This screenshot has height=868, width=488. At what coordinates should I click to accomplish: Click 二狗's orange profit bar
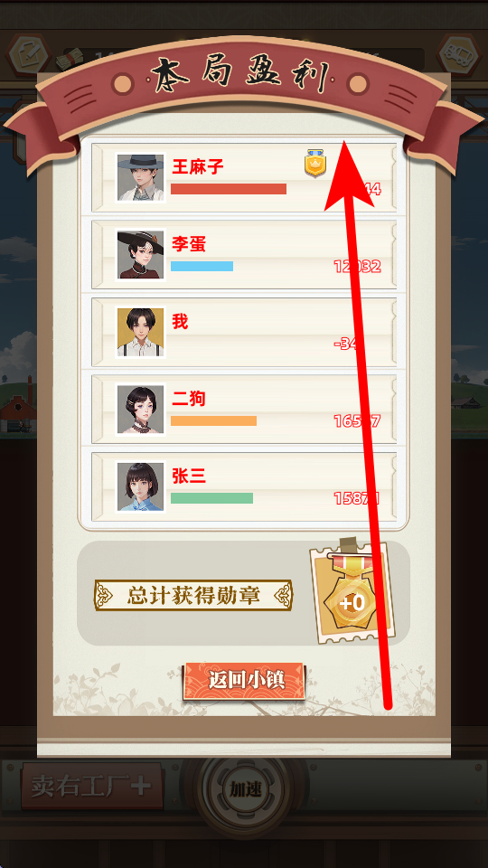213,420
